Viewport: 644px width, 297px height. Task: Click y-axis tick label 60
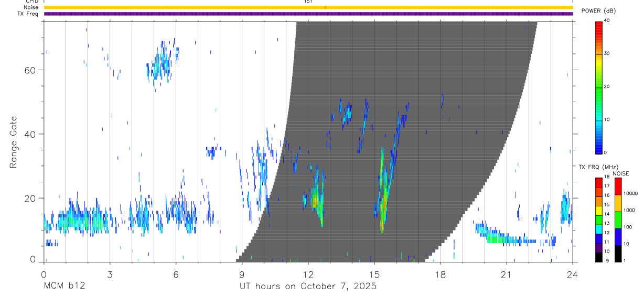30,70
